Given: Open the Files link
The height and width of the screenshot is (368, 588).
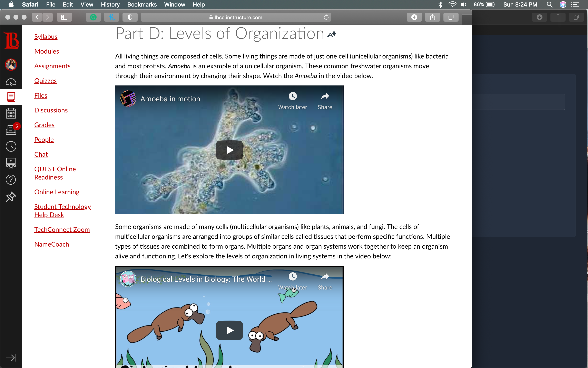Looking at the screenshot, I should (41, 95).
